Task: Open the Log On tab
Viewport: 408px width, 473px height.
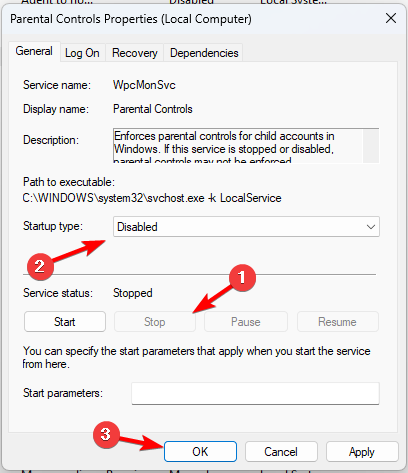Action: (x=82, y=53)
